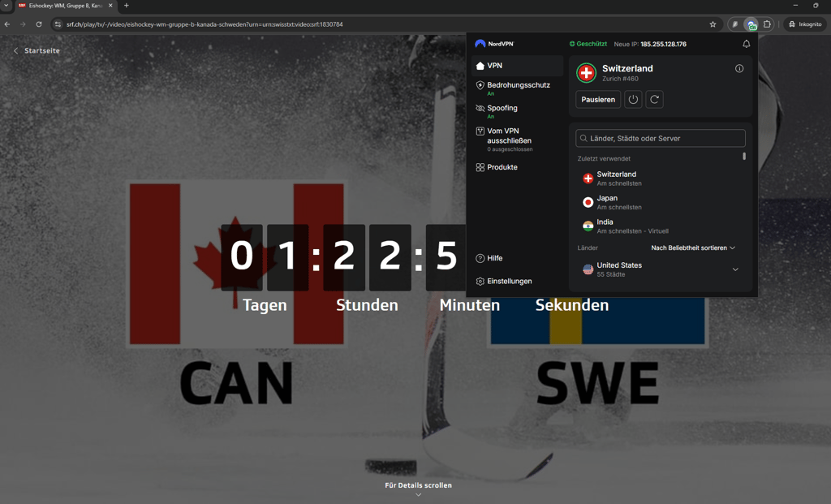Open Produkte section
The height and width of the screenshot is (504, 831).
[517, 167]
